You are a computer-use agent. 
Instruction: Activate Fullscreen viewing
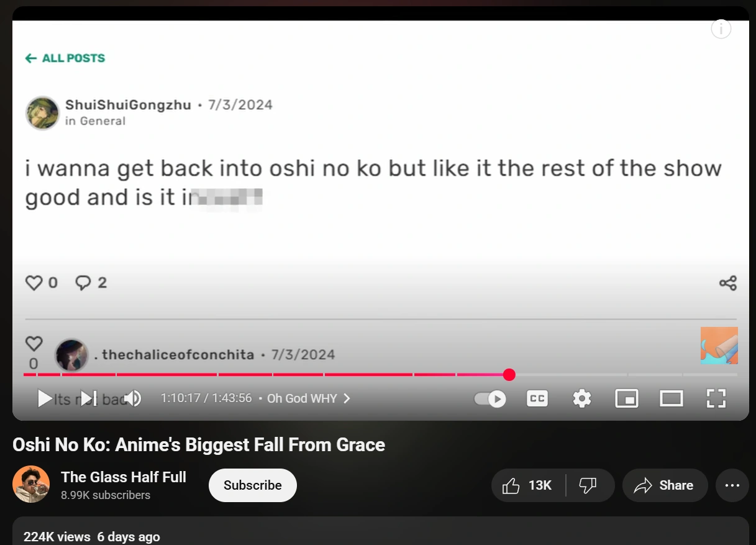click(716, 398)
